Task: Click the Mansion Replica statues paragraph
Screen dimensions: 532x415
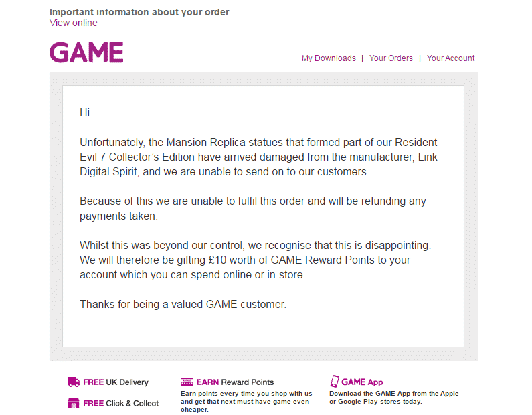Action: 258,157
